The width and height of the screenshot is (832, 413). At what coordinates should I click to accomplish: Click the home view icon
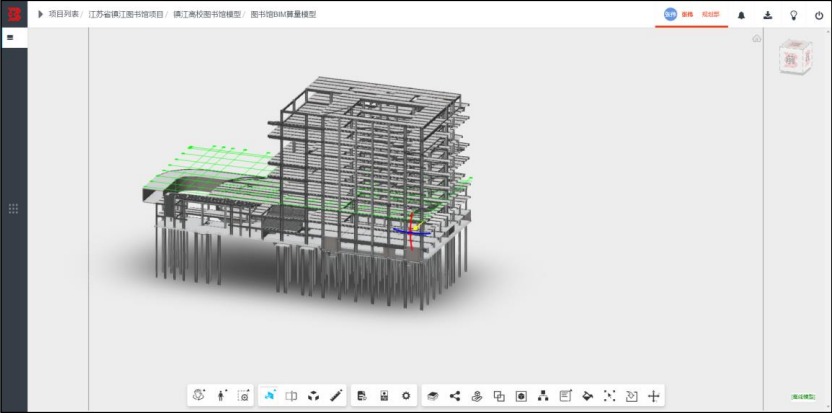click(x=757, y=38)
